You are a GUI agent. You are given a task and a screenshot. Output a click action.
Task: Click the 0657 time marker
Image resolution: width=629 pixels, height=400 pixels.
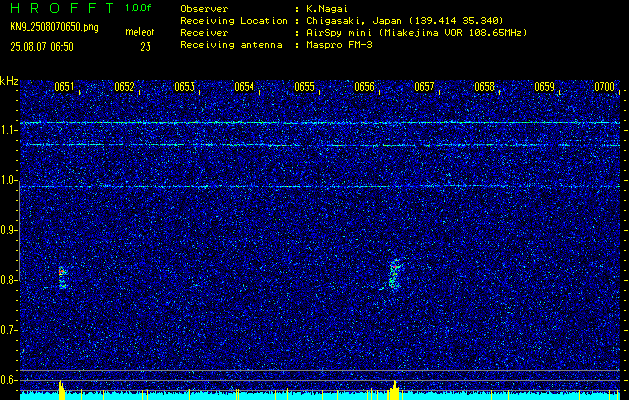tap(424, 87)
